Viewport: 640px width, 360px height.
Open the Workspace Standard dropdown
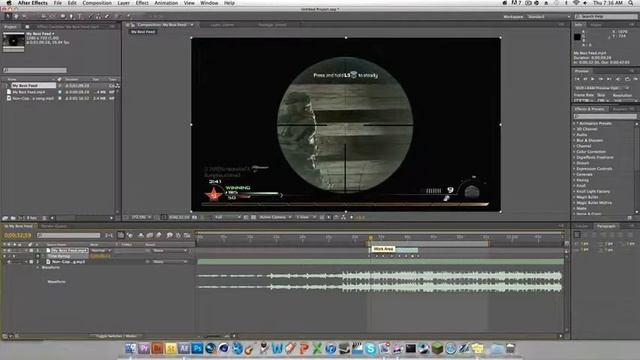click(549, 17)
